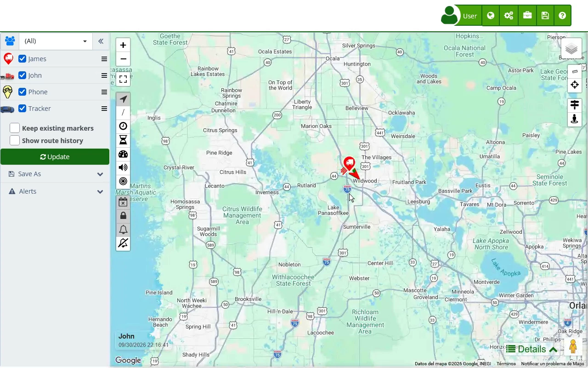Click the padlock icon in map toolbar
This screenshot has height=368, width=588.
pyautogui.click(x=123, y=215)
